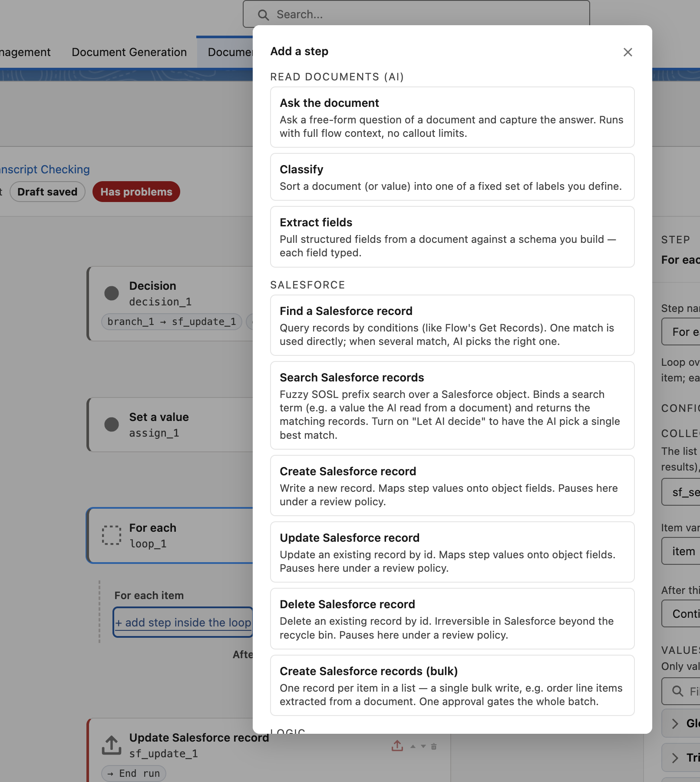Click '+ add step inside the loop'
This screenshot has width=700, height=782.
point(183,622)
